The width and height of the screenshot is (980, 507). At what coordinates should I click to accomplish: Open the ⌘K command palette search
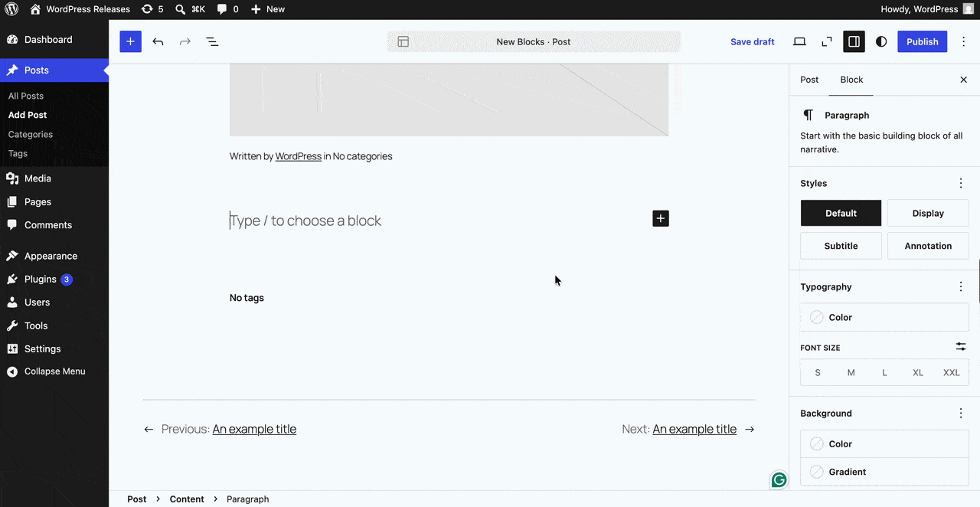(190, 9)
